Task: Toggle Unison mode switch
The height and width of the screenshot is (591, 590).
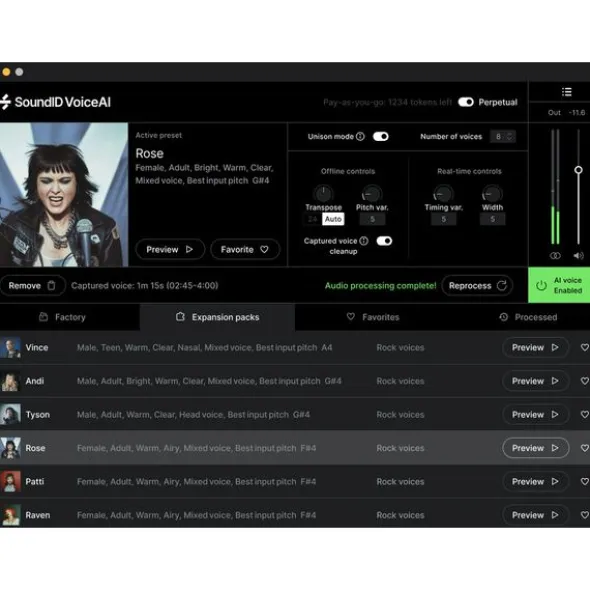Action: 381,136
